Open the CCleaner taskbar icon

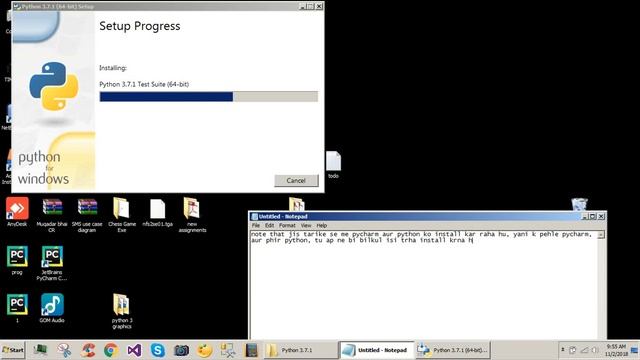click(87, 350)
